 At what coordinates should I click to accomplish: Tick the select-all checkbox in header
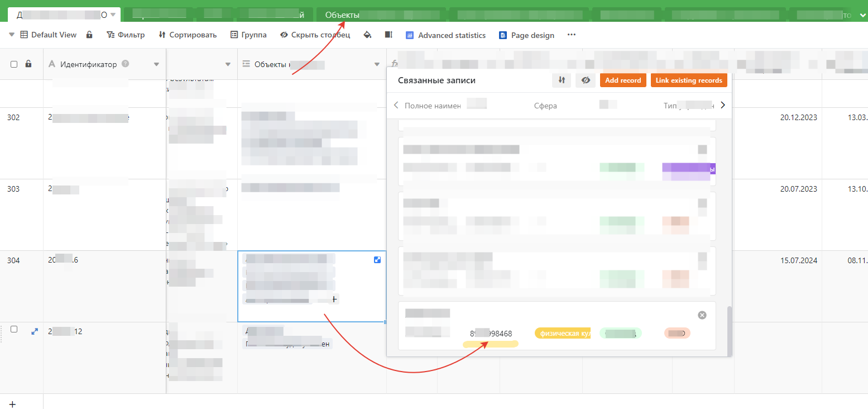(14, 64)
